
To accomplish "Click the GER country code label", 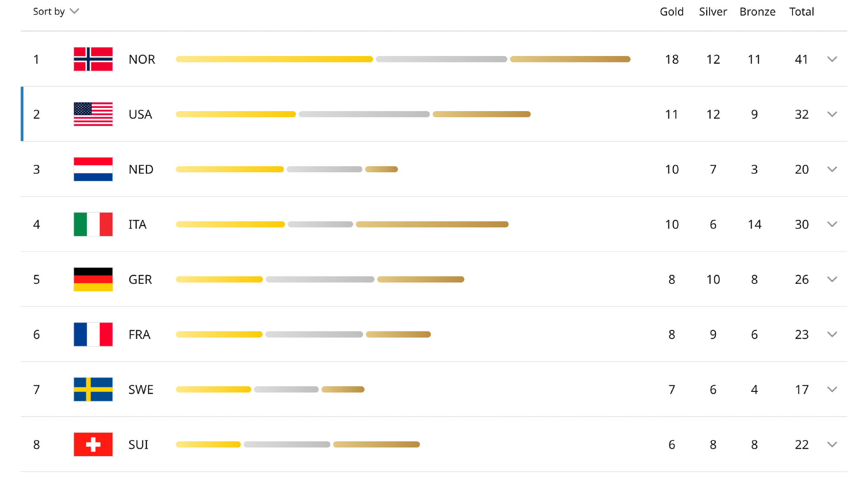I will (x=140, y=279).
